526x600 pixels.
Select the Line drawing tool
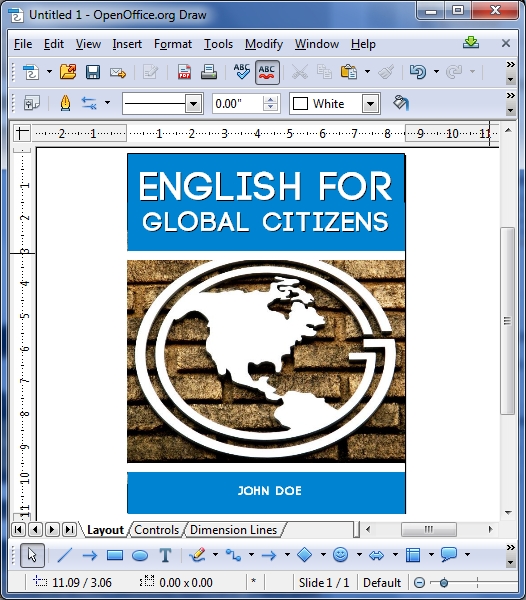click(65, 555)
